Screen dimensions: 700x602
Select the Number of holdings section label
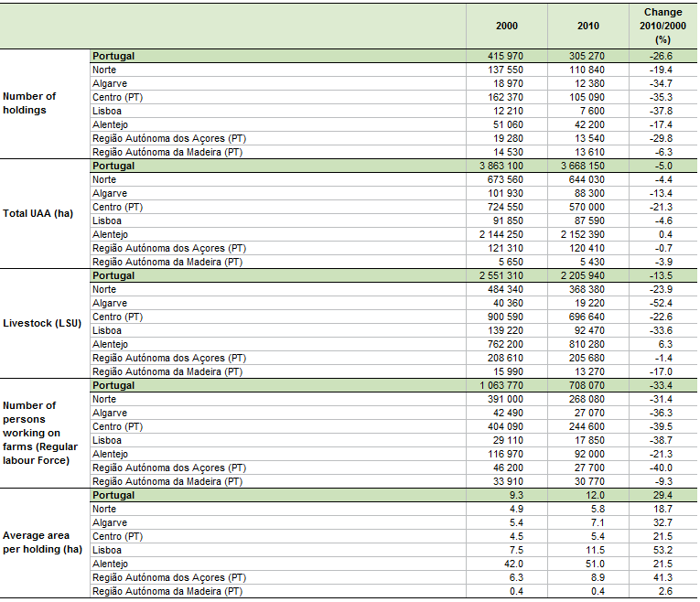(x=29, y=103)
